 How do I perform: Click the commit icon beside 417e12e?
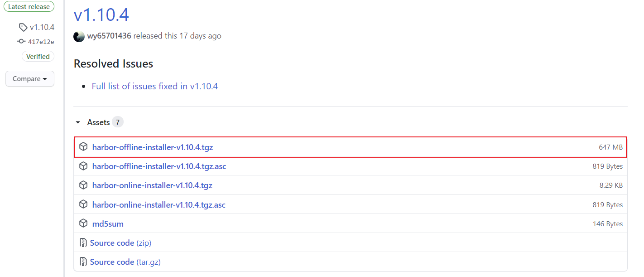[x=21, y=41]
